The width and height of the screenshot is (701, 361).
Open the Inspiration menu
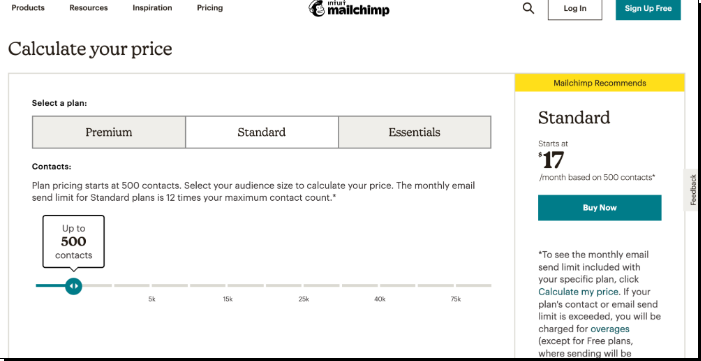[152, 8]
